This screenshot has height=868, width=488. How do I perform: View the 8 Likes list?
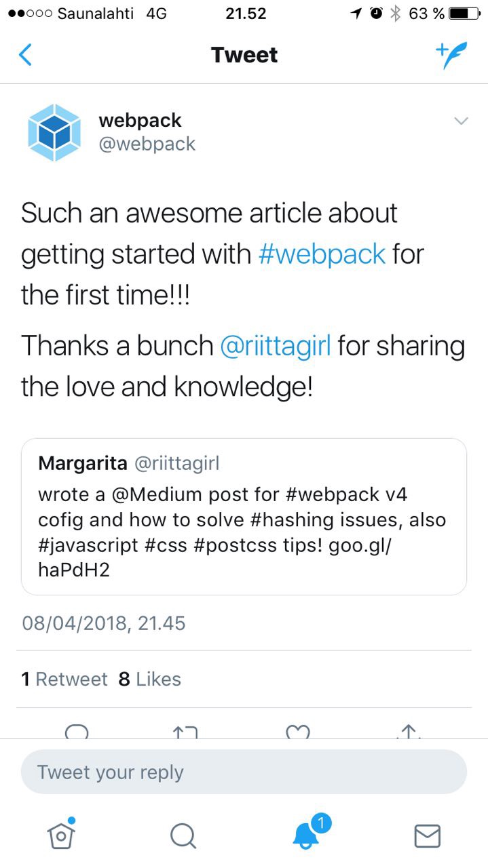coord(150,679)
